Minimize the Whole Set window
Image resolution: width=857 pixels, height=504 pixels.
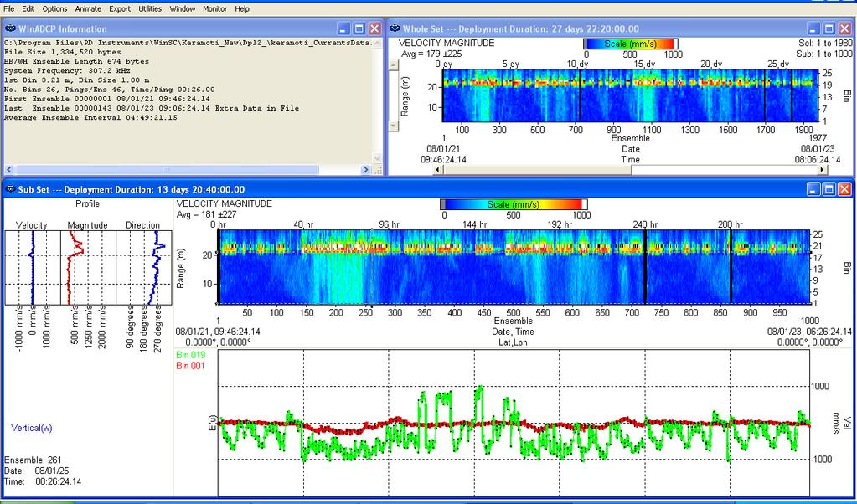[813, 29]
